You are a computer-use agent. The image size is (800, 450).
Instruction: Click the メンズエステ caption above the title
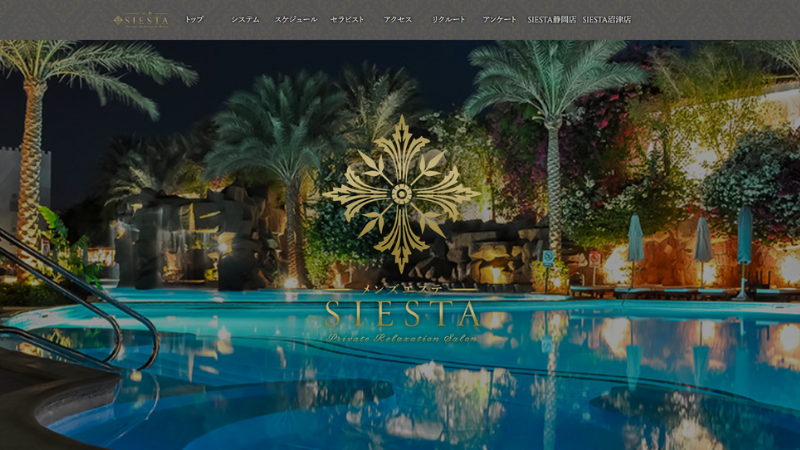402,289
